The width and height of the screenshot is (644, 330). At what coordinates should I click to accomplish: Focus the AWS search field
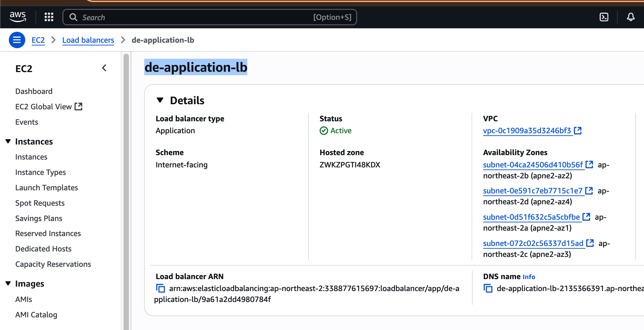click(210, 17)
